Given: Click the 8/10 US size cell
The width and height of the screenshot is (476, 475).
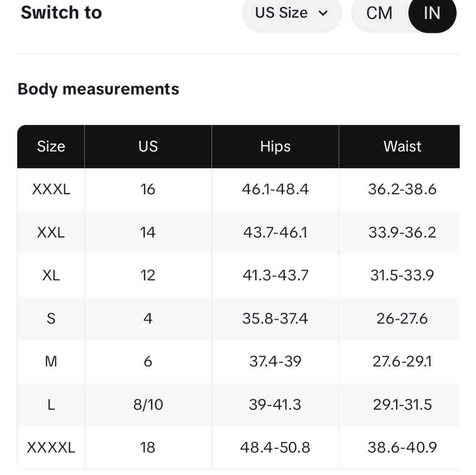Looking at the screenshot, I should tap(148, 405).
